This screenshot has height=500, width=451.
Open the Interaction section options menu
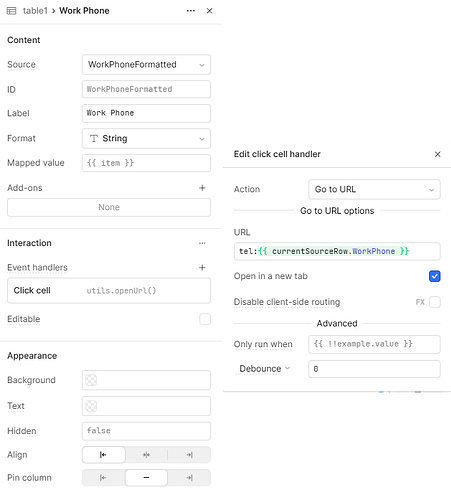[202, 243]
